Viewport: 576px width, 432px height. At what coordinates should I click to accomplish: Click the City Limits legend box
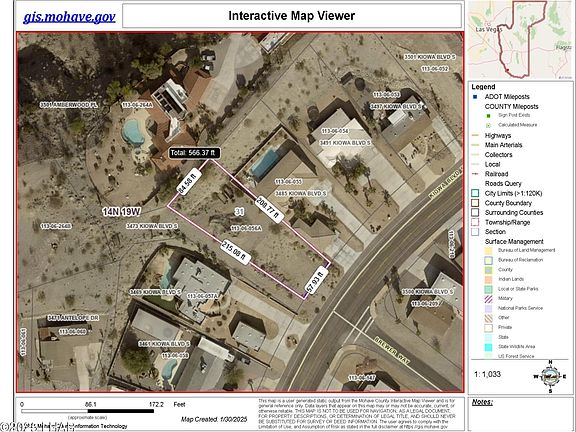[x=475, y=193]
